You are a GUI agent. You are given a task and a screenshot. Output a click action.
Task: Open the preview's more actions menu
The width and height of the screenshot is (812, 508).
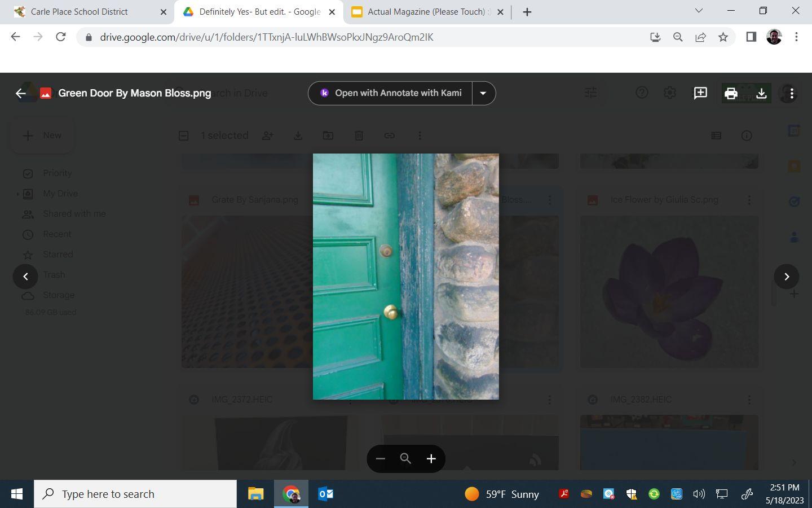(792, 93)
